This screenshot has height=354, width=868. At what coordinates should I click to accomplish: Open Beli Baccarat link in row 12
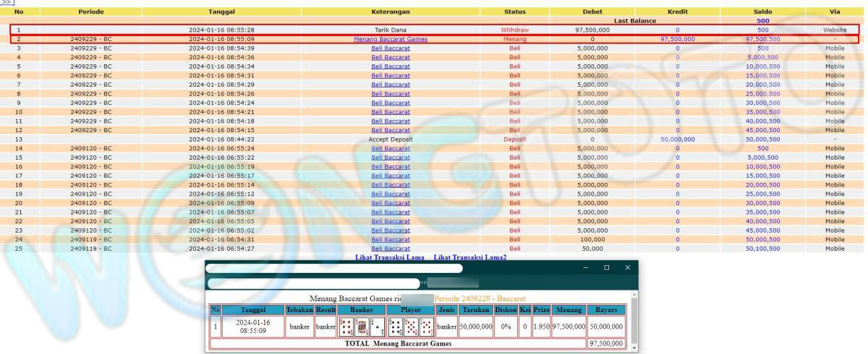click(x=391, y=130)
